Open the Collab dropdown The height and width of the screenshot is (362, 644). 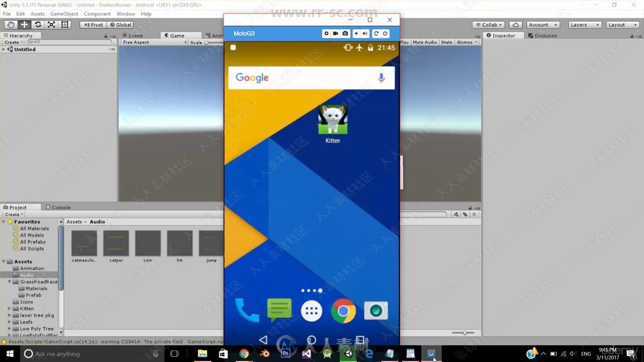[x=490, y=25]
